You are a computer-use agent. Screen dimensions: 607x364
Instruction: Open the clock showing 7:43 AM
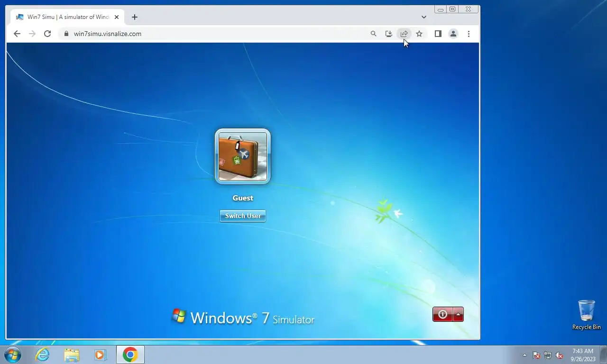[x=583, y=355]
